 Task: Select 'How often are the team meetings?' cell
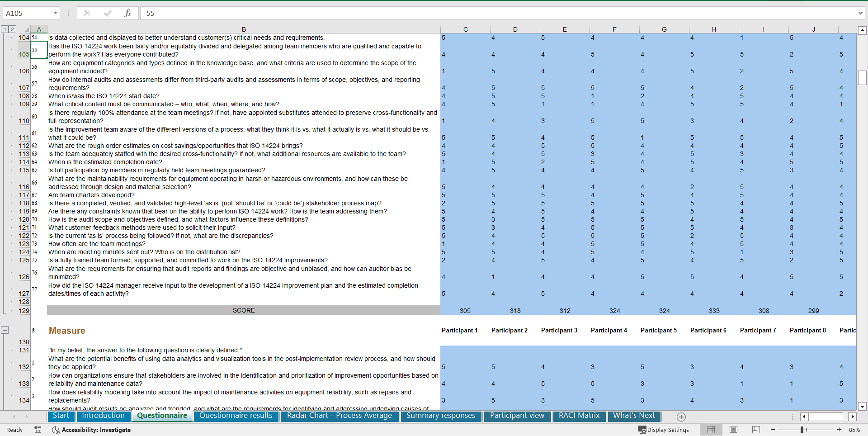click(244, 244)
